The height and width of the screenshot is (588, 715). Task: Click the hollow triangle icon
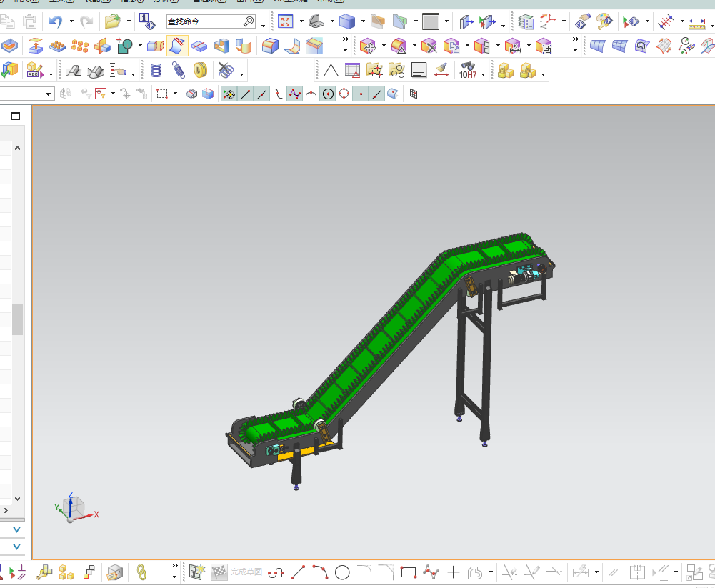tap(331, 71)
